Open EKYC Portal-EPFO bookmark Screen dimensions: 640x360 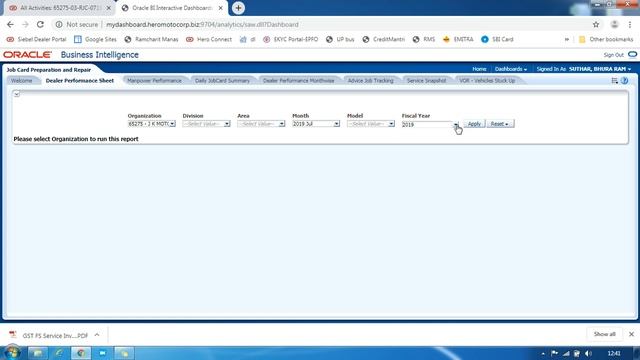pos(291,39)
